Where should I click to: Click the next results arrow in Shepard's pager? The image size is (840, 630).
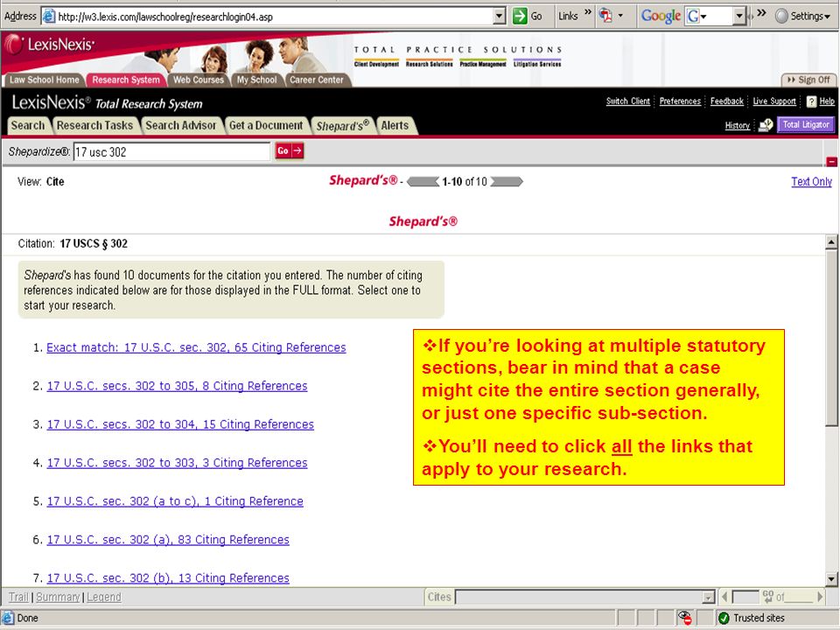[507, 182]
